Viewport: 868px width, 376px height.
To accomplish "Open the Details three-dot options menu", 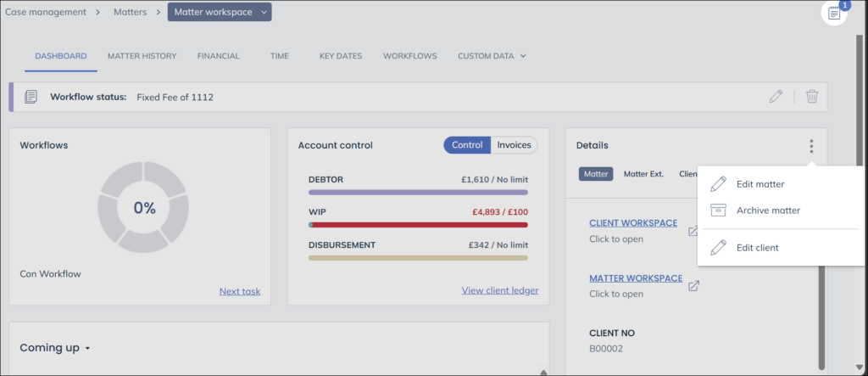I will coord(811,146).
